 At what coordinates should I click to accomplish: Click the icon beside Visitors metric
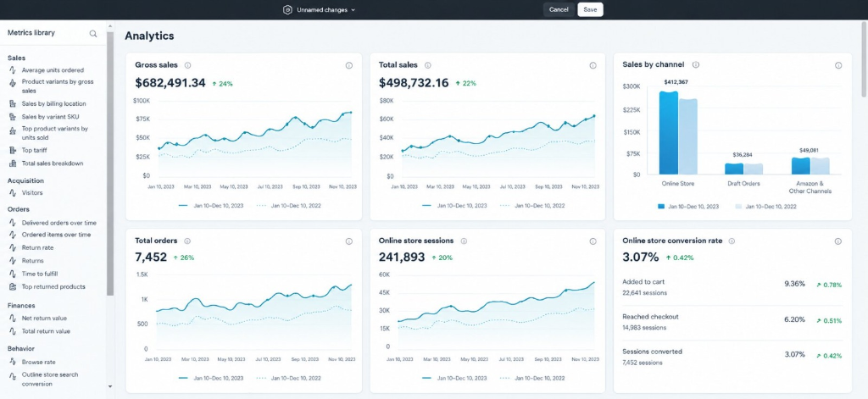[x=13, y=192]
